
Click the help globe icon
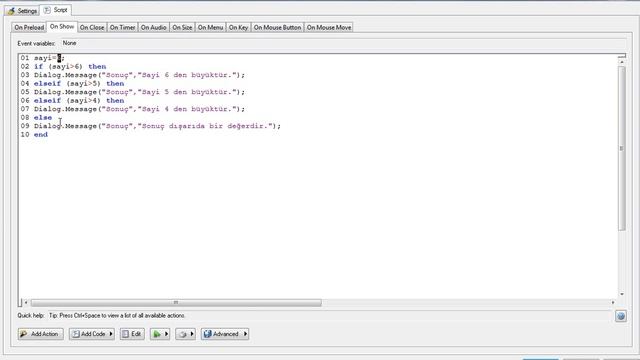(x=621, y=316)
